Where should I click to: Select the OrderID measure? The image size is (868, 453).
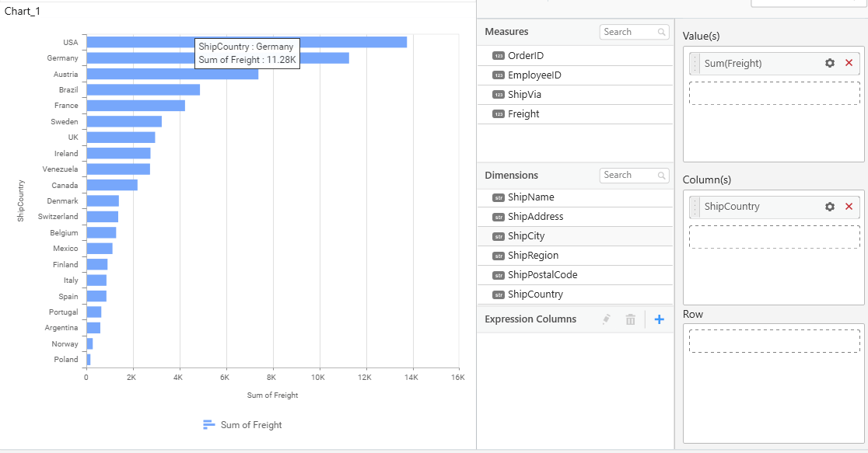526,56
